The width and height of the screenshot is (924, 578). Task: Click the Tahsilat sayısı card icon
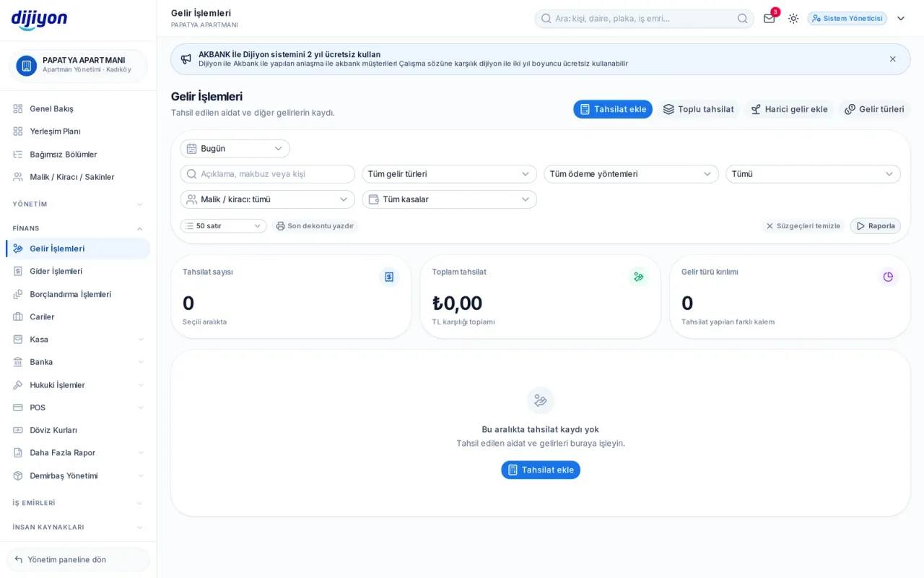(x=389, y=277)
